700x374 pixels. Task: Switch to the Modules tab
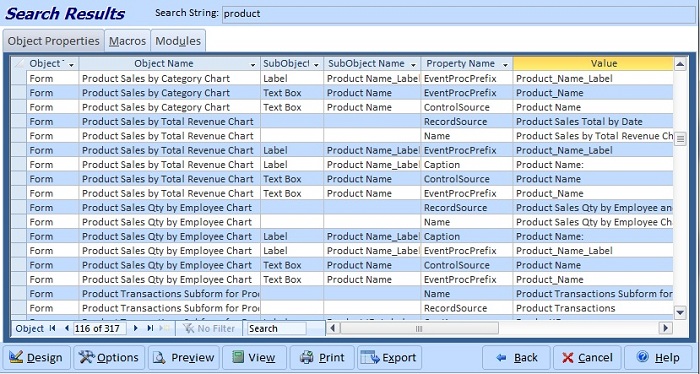coord(178,41)
